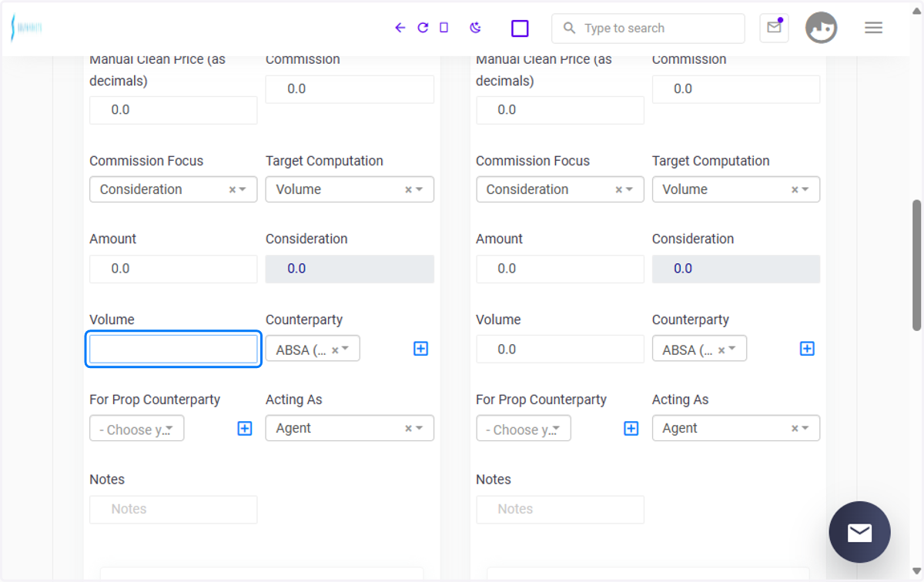Clear right form Target Computation Volume value

point(795,189)
